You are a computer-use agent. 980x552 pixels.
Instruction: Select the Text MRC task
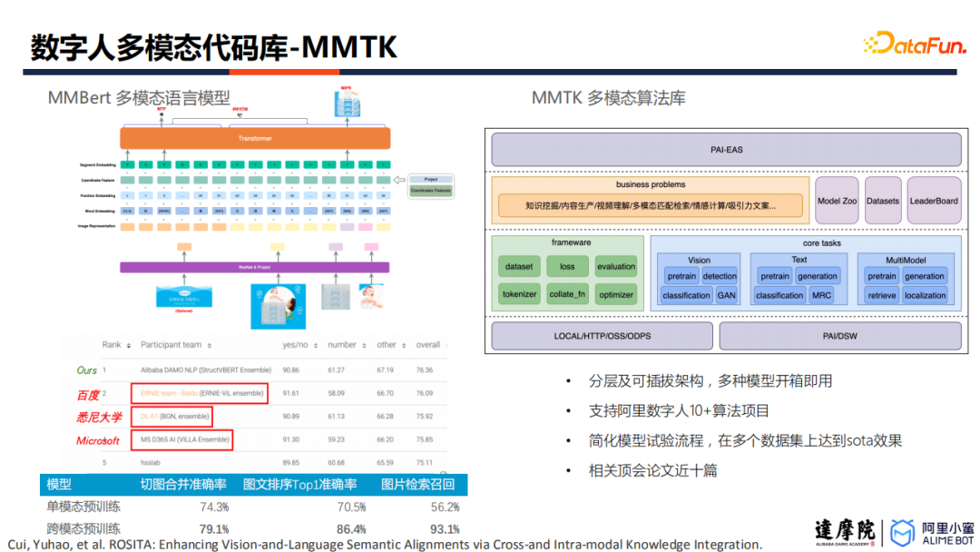click(821, 295)
